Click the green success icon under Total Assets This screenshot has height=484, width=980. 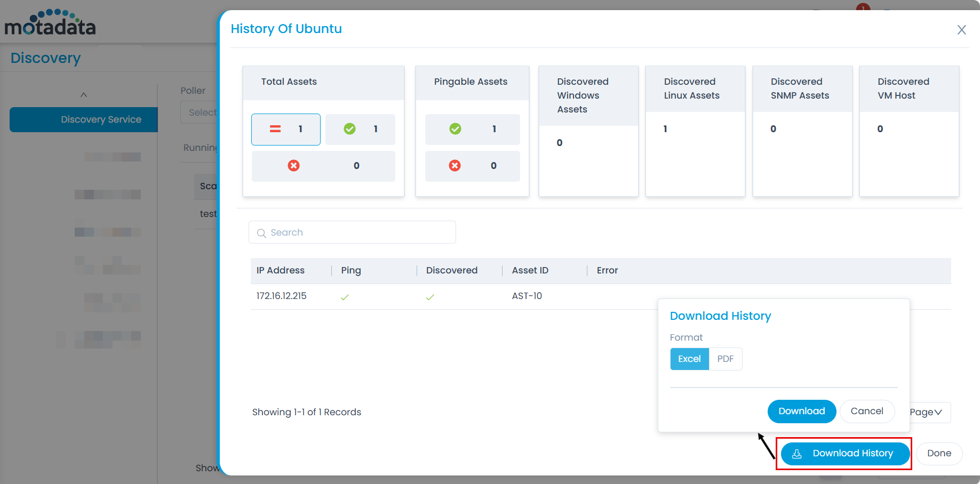click(349, 129)
